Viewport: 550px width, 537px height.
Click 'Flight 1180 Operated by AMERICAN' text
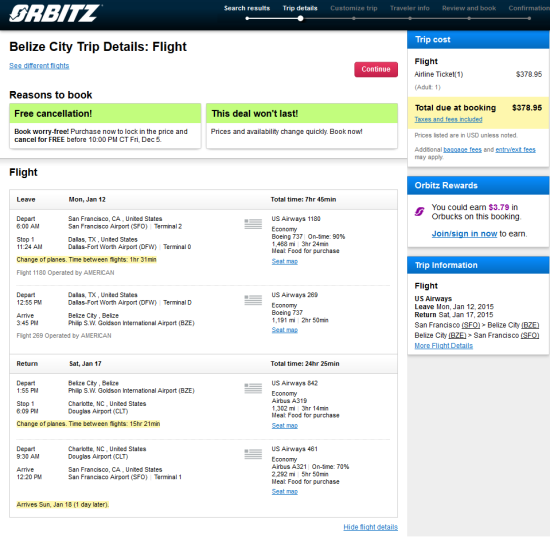[x=65, y=273]
